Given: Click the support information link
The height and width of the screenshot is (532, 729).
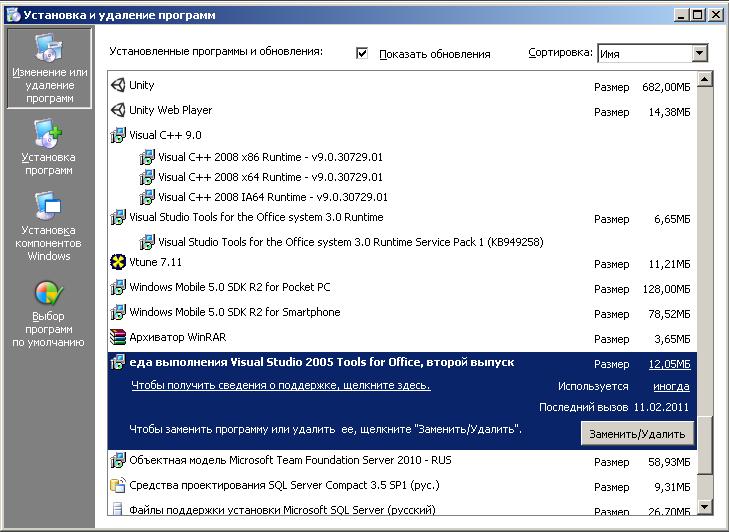Looking at the screenshot, I should click(280, 385).
